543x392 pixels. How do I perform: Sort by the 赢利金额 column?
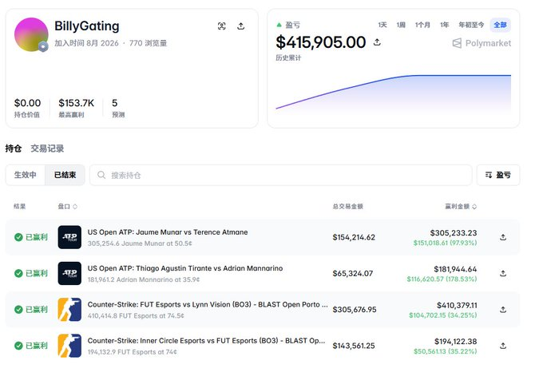pyautogui.click(x=461, y=207)
